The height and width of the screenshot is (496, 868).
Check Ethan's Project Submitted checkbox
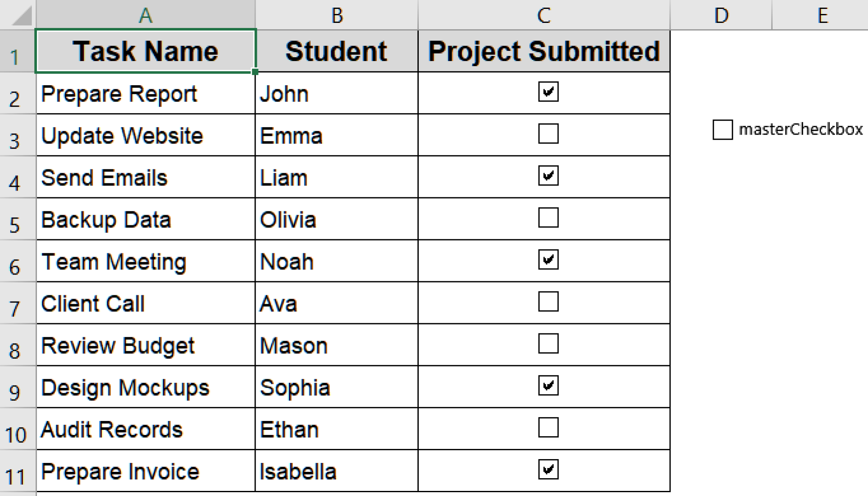pos(548,427)
